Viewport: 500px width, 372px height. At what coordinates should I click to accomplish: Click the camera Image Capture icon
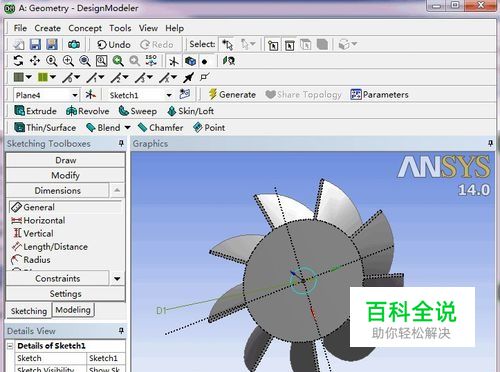pos(74,44)
